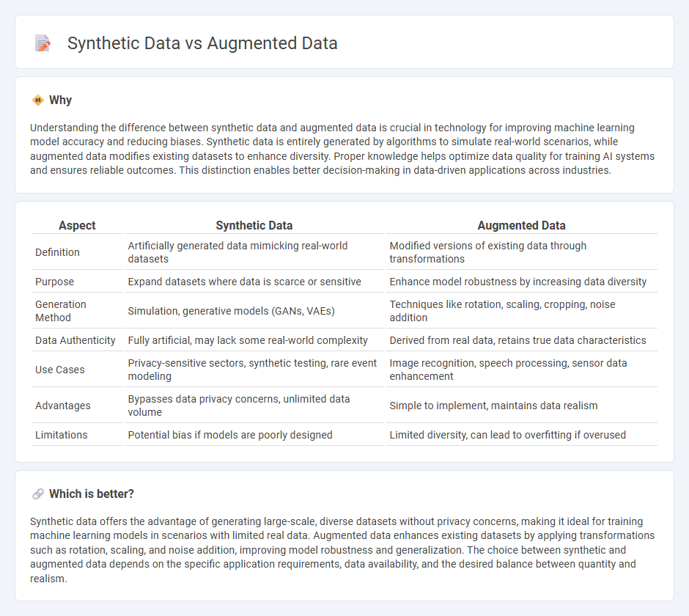The height and width of the screenshot is (616, 689).
Task: Click cell 'Modified versions of existing data through transformations'
Action: tap(521, 252)
